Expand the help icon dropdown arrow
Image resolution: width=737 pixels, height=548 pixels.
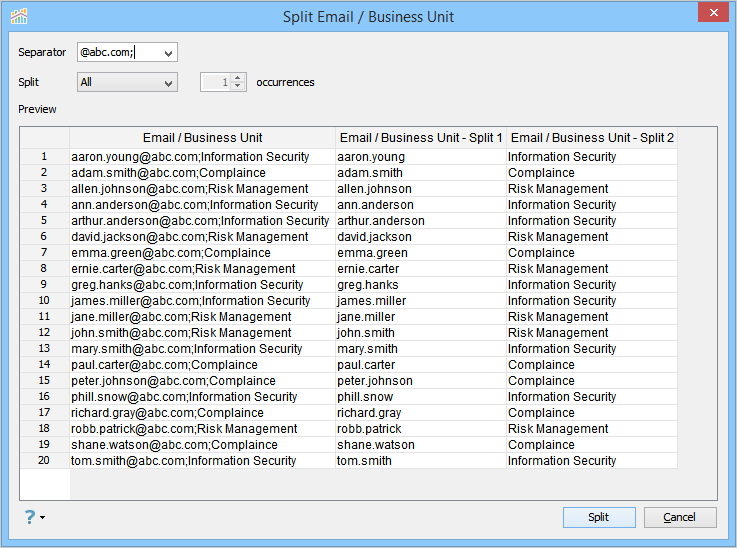[43, 518]
